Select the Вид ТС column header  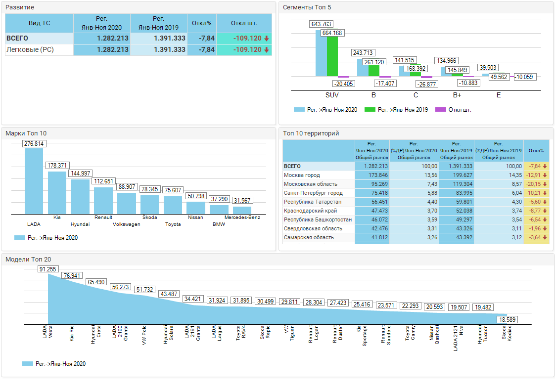pos(39,23)
